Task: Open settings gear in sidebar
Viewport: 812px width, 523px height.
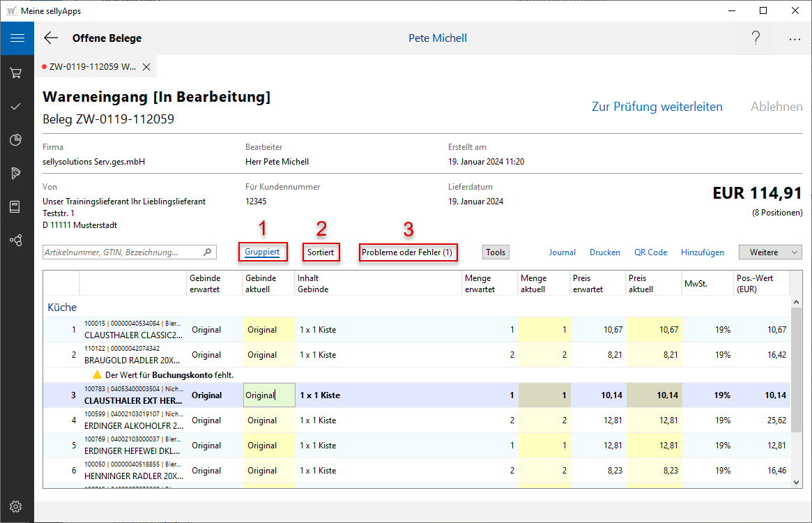Action: 17,506
